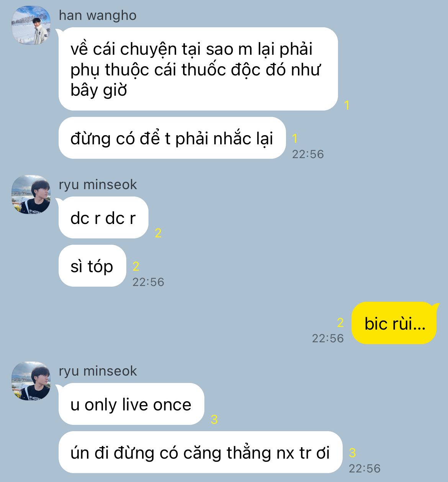Screen dimensions: 448x482
Task: Tap the message starting "về cái chuyện tại sao"
Action: point(198,69)
